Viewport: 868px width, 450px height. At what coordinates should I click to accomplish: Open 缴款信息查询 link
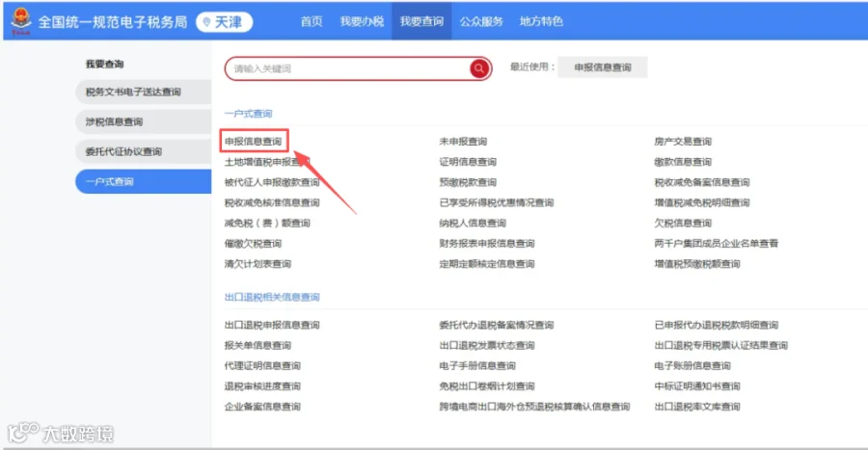683,162
